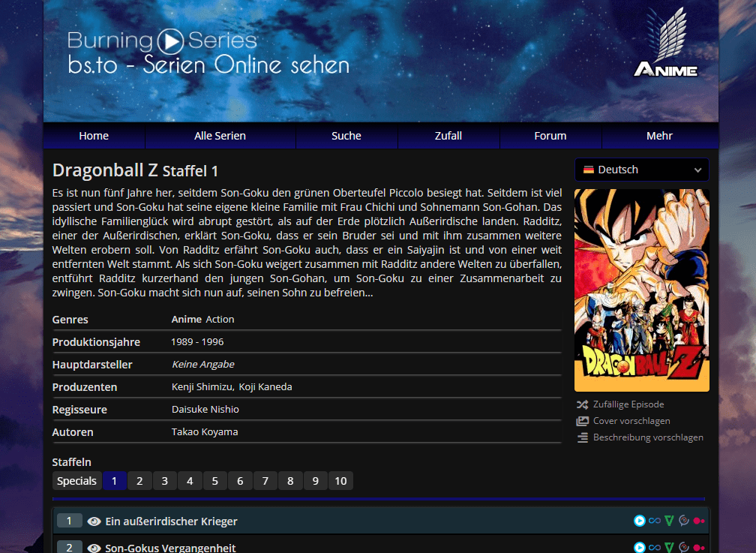Viewport: 756px width, 553px height.
Task: Click the Burning Series logo
Action: click(x=163, y=40)
